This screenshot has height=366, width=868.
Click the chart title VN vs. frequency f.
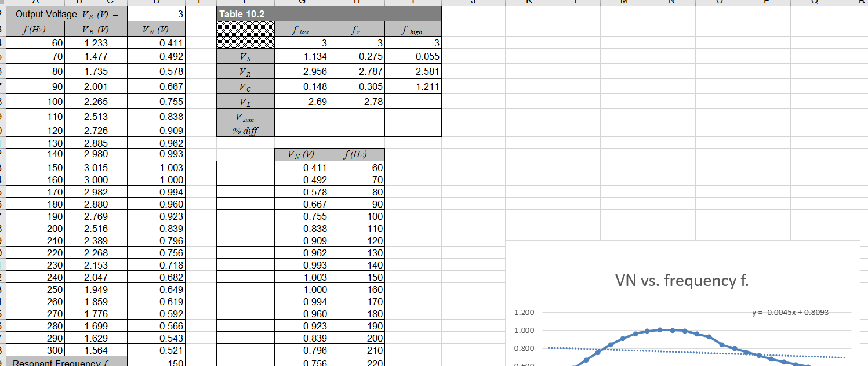coord(682,281)
